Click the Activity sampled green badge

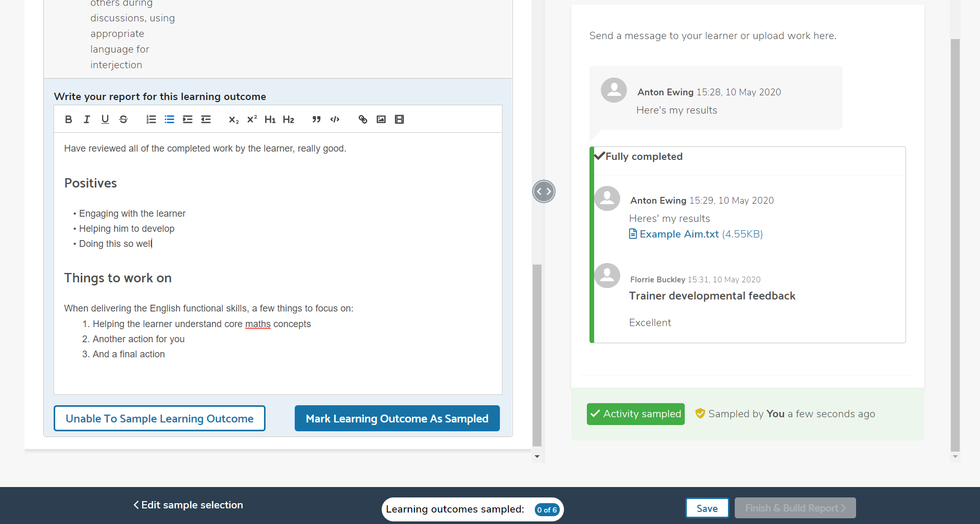636,414
